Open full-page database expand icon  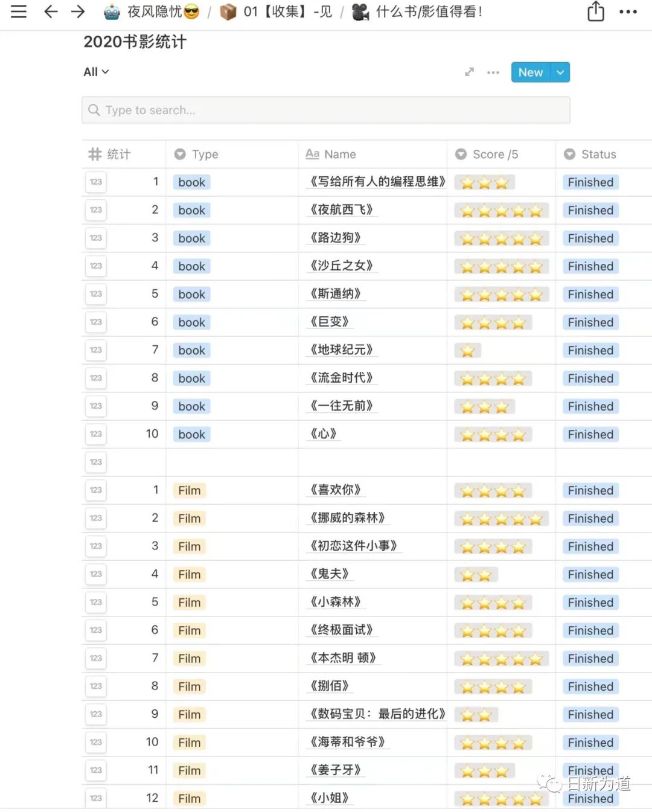[469, 72]
